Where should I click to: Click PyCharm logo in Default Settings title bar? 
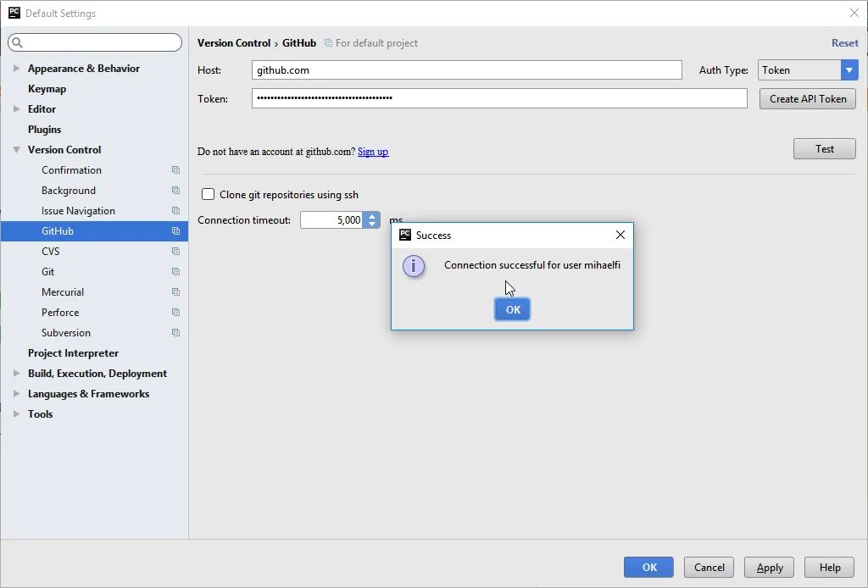pyautogui.click(x=14, y=13)
